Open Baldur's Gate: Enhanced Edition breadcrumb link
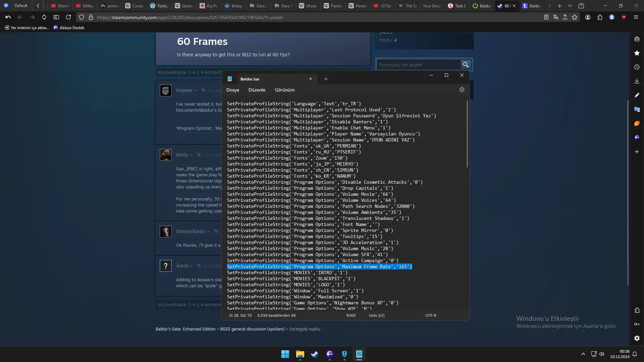Screen dimensions: 644x362 click(185, 329)
